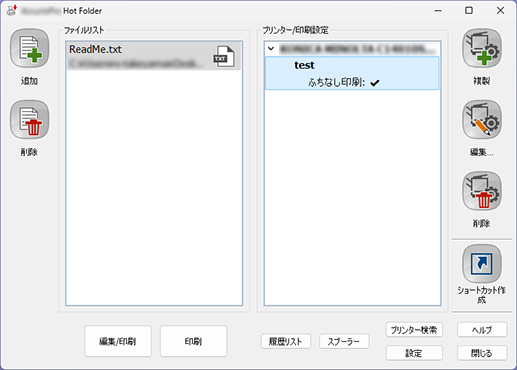The image size is (517, 370).
Task: Maximize the Hot Folder window
Action: pyautogui.click(x=469, y=11)
